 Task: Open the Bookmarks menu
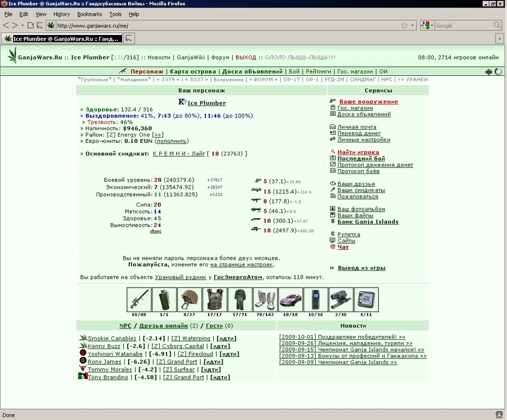pos(89,14)
